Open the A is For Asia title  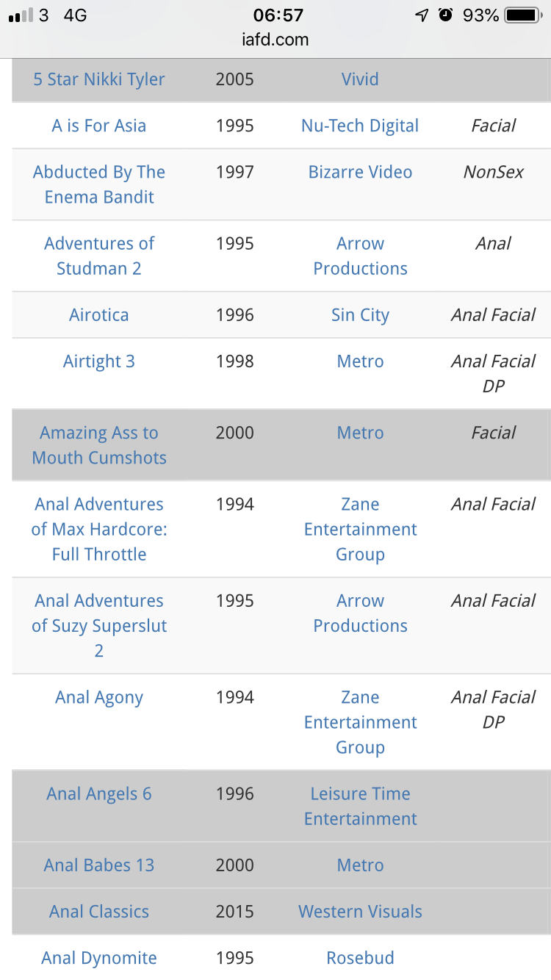click(x=99, y=126)
